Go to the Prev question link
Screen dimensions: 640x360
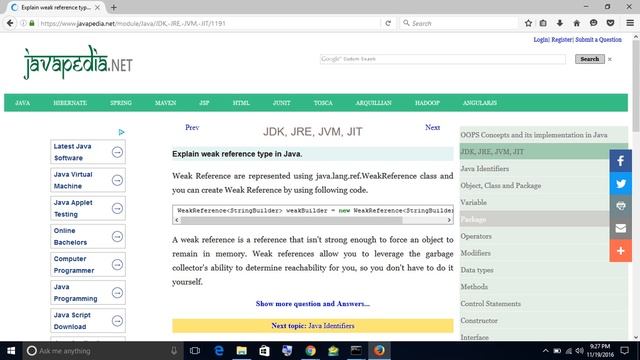pos(192,127)
